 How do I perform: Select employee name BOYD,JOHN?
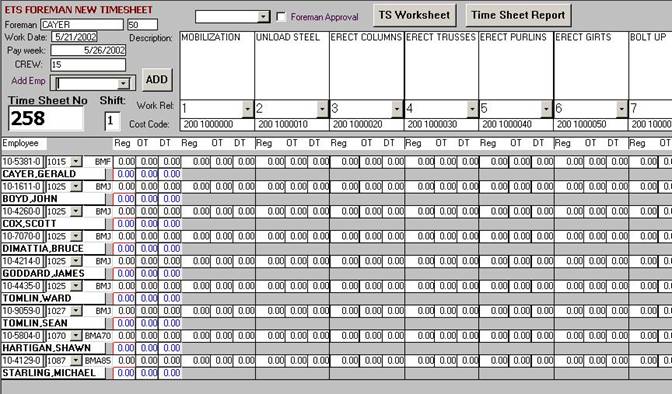click(x=53, y=199)
